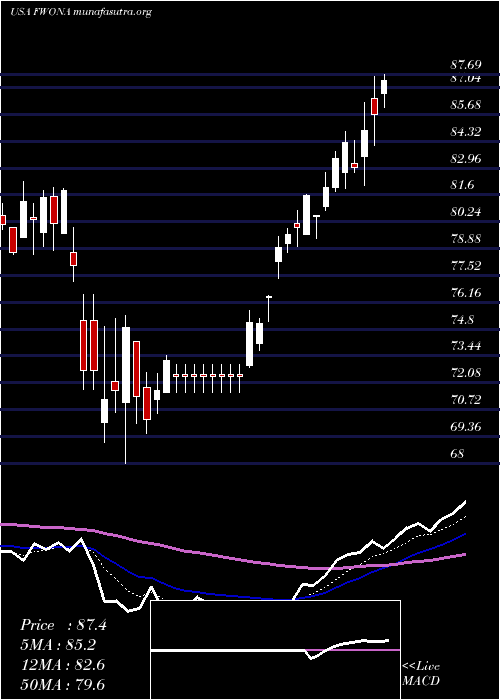Click the latest white candlestick near 87
Screen dimensions: 500x700
(x=384, y=91)
